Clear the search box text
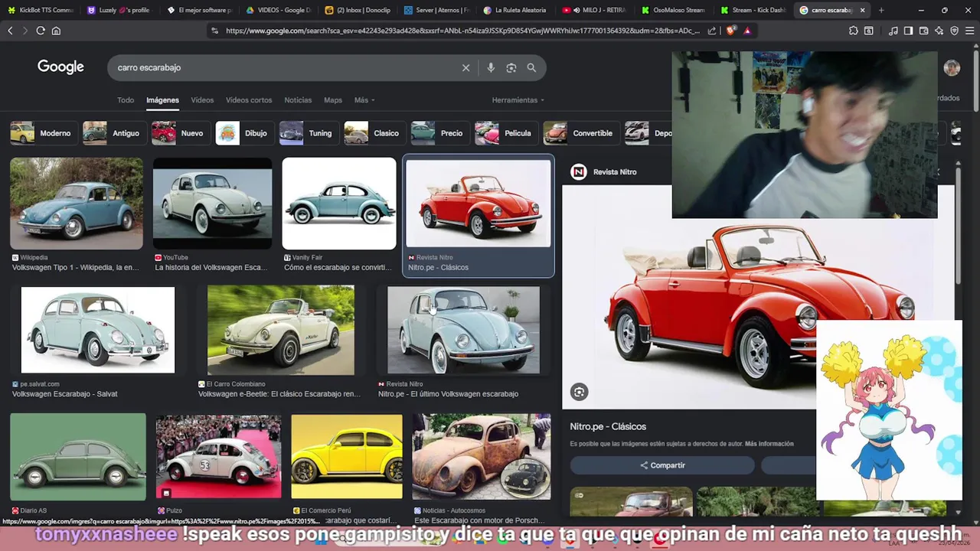The height and width of the screenshot is (551, 980). (465, 67)
